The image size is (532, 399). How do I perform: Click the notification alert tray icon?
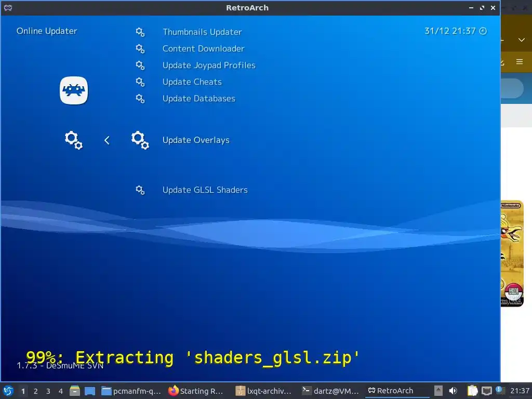click(499, 390)
